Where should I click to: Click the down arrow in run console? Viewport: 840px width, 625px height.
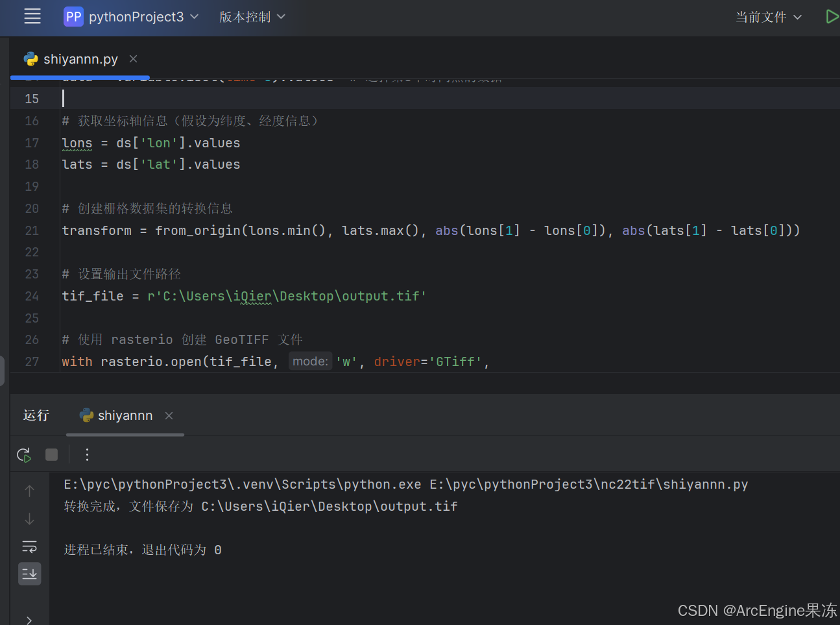point(29,519)
